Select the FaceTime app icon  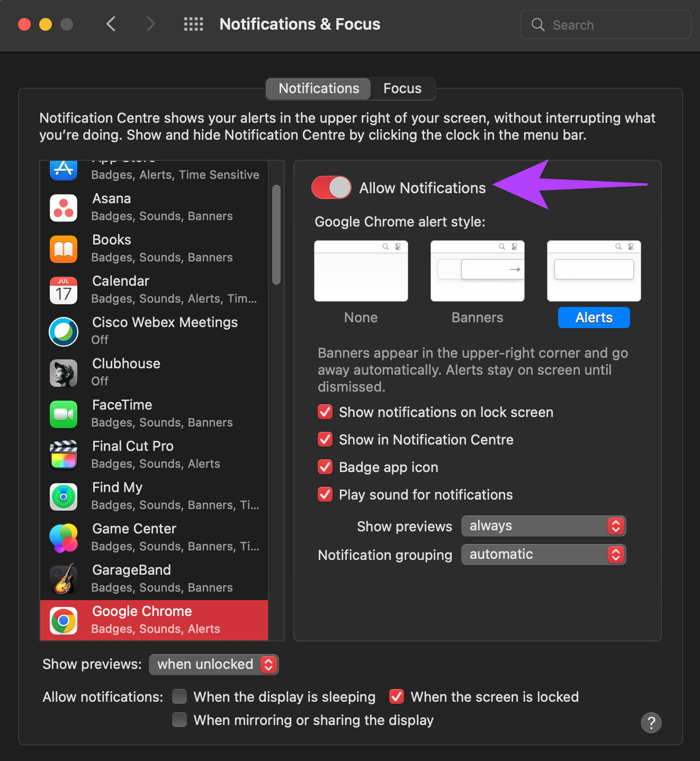tap(64, 414)
